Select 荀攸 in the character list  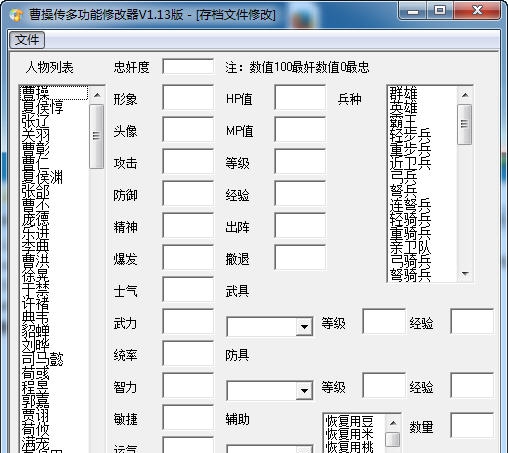(x=54, y=429)
